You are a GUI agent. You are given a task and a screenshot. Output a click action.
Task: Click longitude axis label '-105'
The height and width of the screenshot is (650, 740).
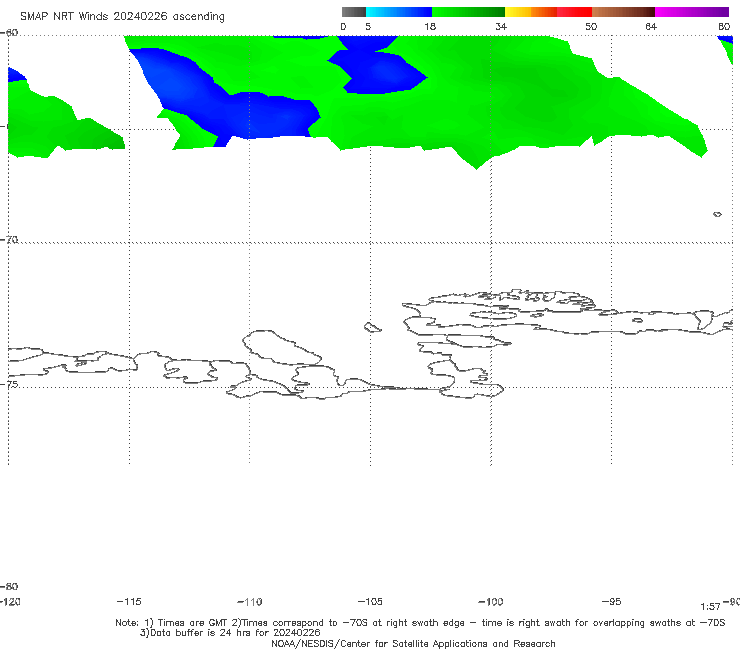pos(370,601)
